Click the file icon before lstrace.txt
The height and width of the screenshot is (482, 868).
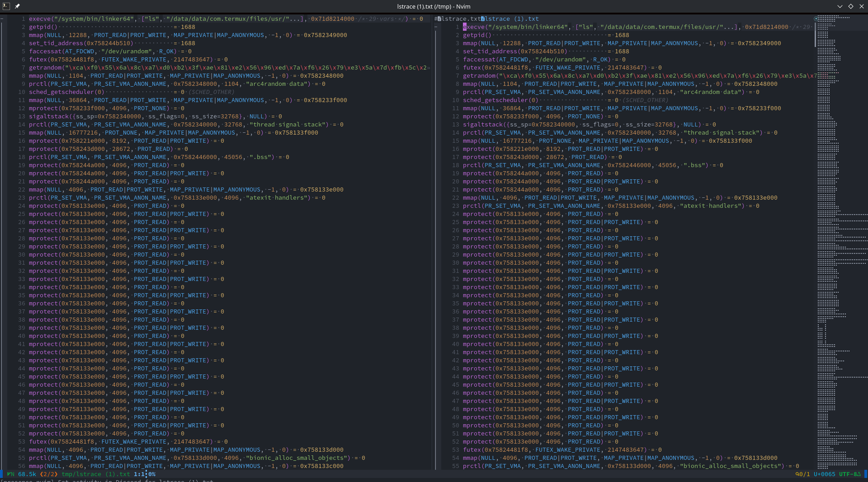(439, 19)
